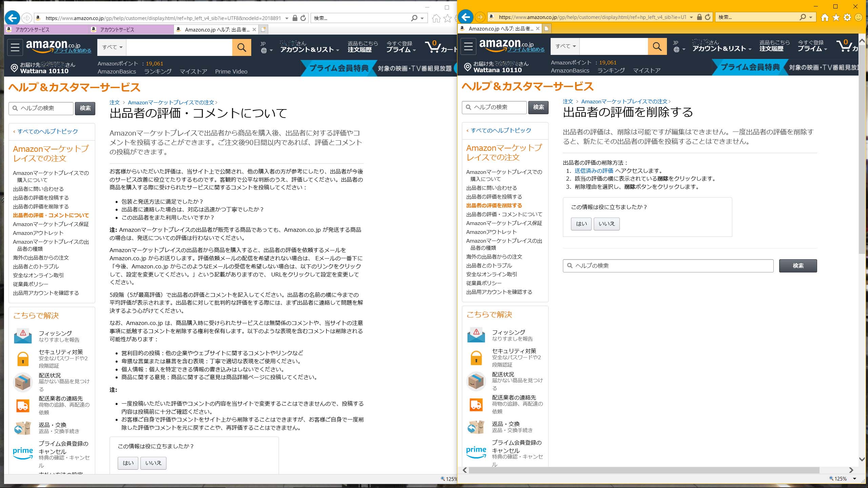Open the すべて category dropdown in left window
The width and height of the screenshot is (868, 488).
coord(112,47)
